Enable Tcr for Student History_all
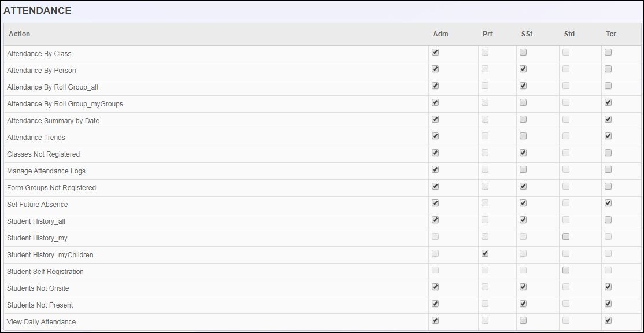The width and height of the screenshot is (644, 333). tap(608, 220)
